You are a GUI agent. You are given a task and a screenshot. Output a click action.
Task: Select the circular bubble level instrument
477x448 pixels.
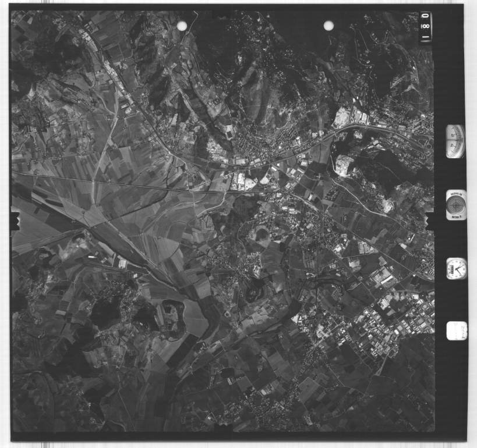click(455, 205)
